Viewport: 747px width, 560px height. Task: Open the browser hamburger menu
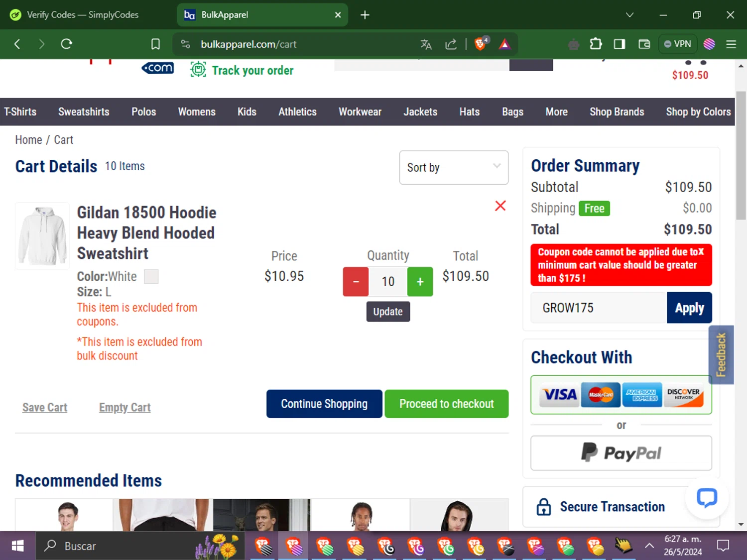pyautogui.click(x=731, y=44)
